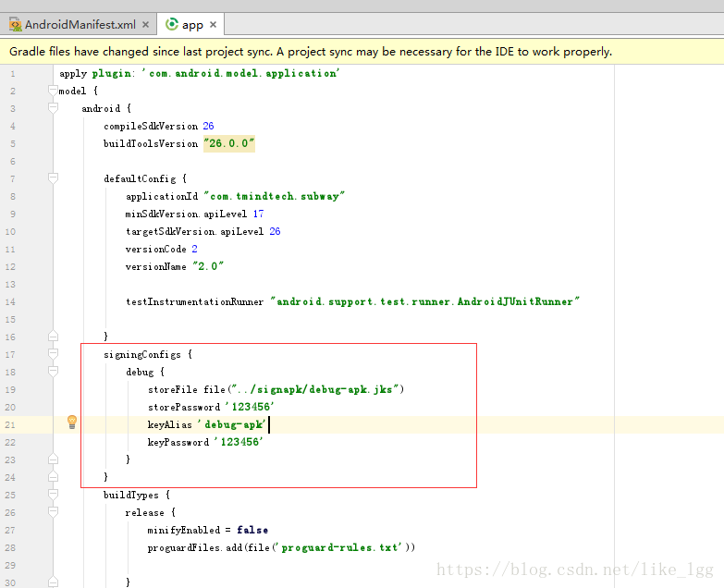Click the 'proguard-rules.txt' string
This screenshot has width=724, height=588.
click(339, 547)
